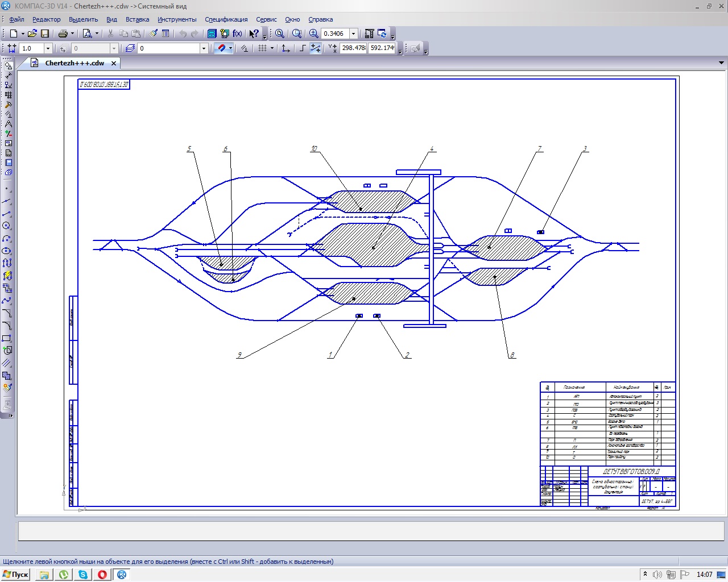This screenshot has width=728, height=582.
Task: Open grid settings dropdown arrow
Action: [x=272, y=48]
